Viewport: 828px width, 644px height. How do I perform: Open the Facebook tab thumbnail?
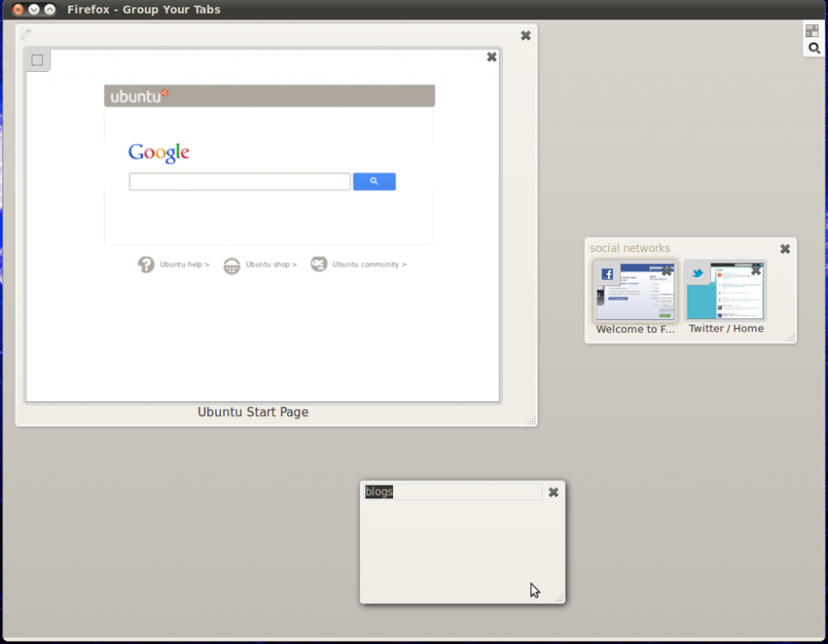coord(636,292)
